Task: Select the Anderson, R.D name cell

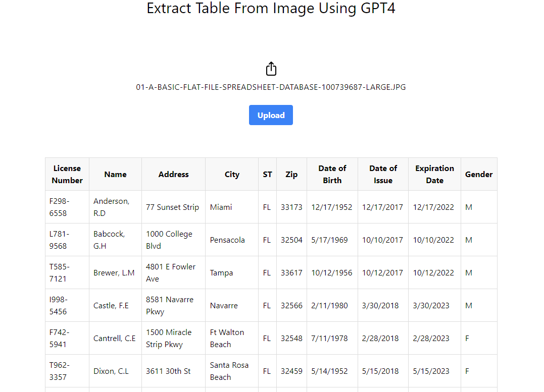Action: (112, 207)
